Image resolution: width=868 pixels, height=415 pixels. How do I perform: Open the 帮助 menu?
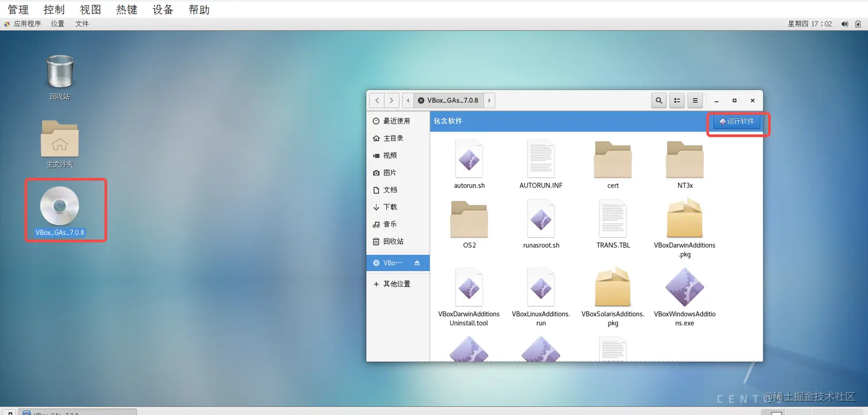[x=199, y=10]
